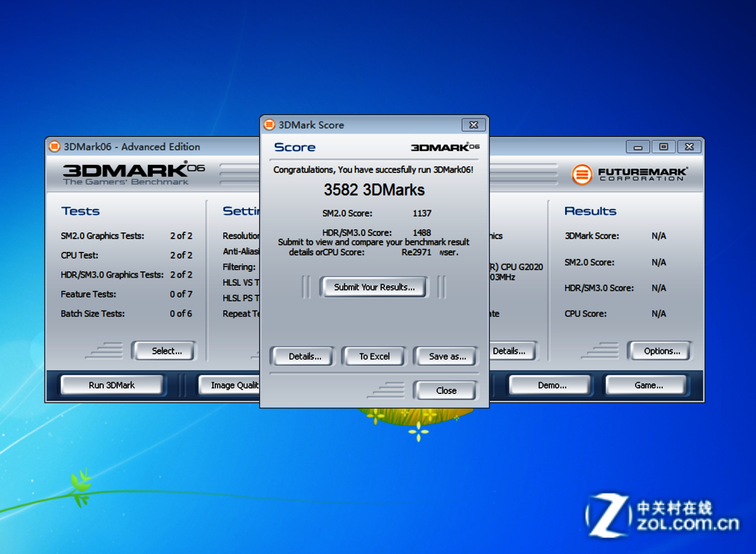Click the Futuremark Corporation logo
The height and width of the screenshot is (554, 756).
629,174
